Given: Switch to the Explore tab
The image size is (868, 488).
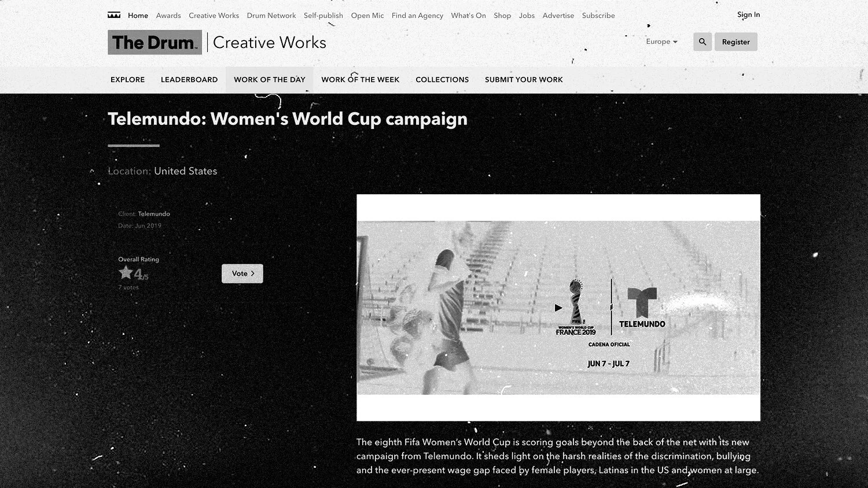Looking at the screenshot, I should tap(128, 80).
